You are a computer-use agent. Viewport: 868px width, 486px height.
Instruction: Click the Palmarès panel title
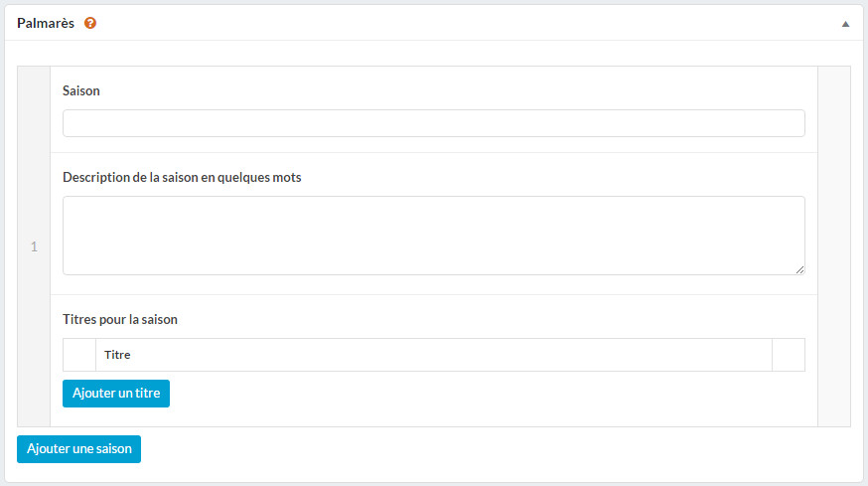click(46, 23)
